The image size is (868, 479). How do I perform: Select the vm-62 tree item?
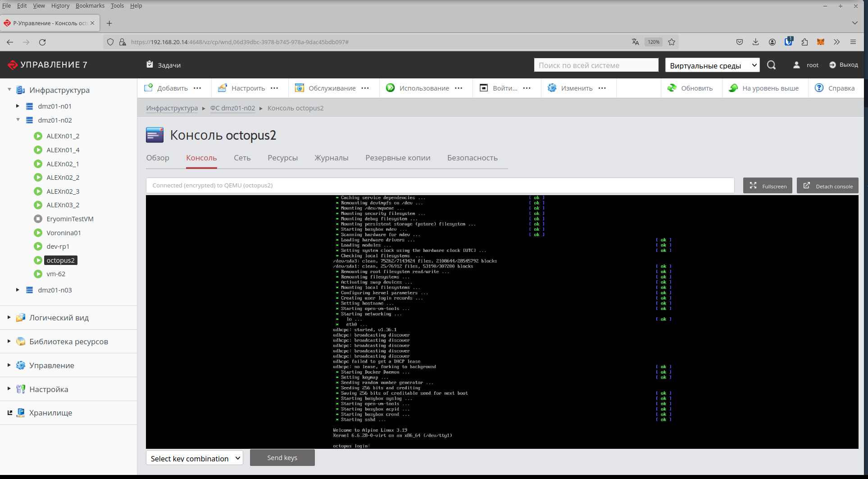(56, 274)
